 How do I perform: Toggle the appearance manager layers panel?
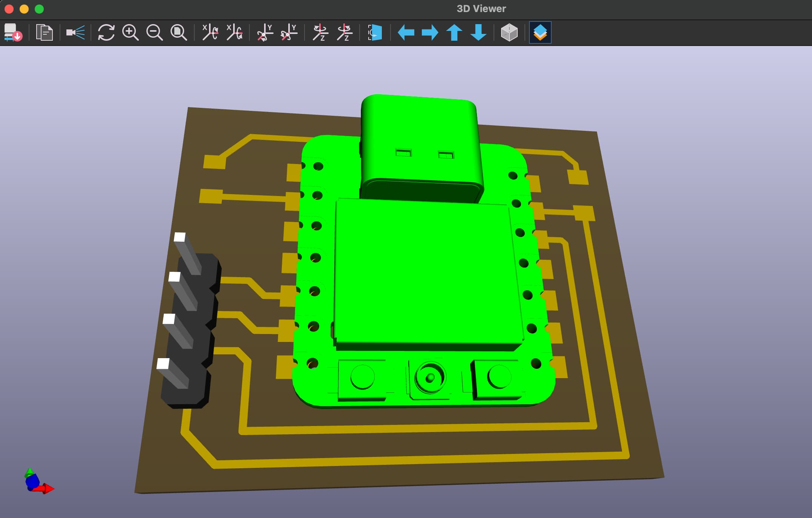point(540,32)
